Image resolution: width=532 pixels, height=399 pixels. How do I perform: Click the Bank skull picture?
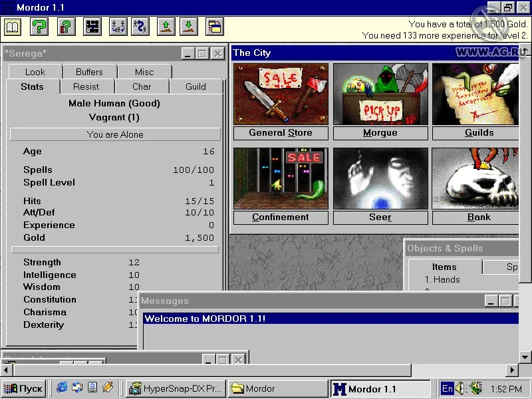[x=475, y=178]
